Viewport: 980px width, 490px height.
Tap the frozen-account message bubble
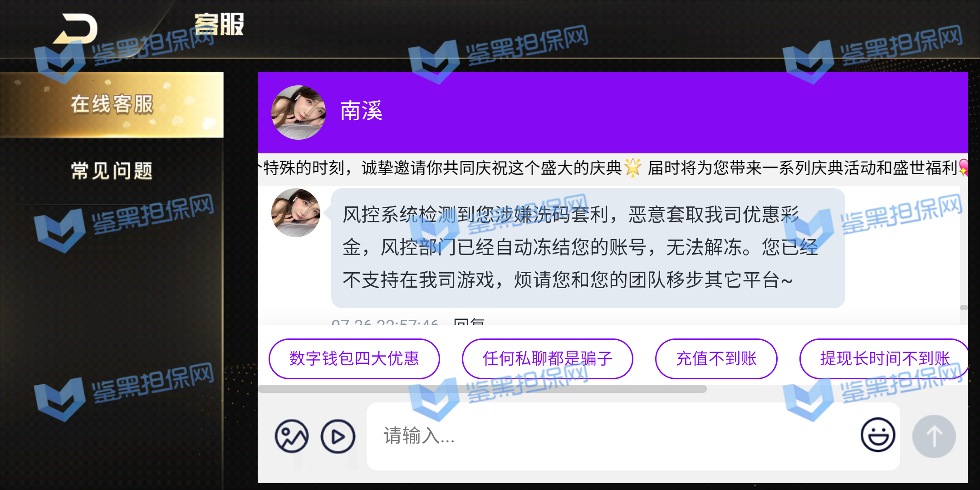(588, 248)
